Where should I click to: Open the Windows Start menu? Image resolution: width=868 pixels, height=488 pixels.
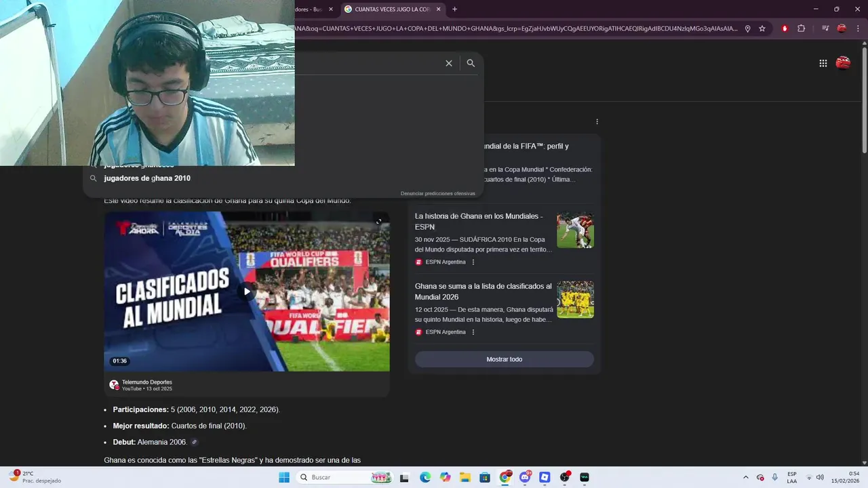click(x=284, y=477)
